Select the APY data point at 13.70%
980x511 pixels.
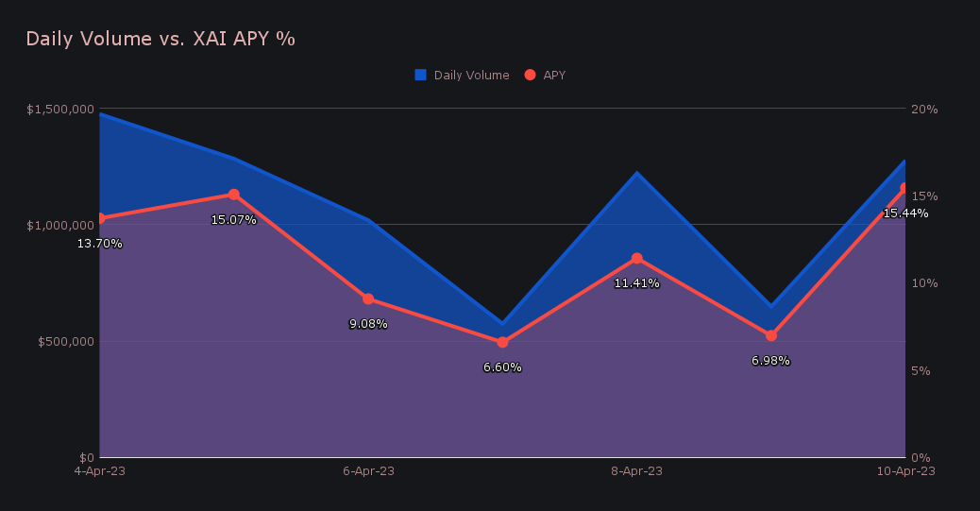point(100,219)
